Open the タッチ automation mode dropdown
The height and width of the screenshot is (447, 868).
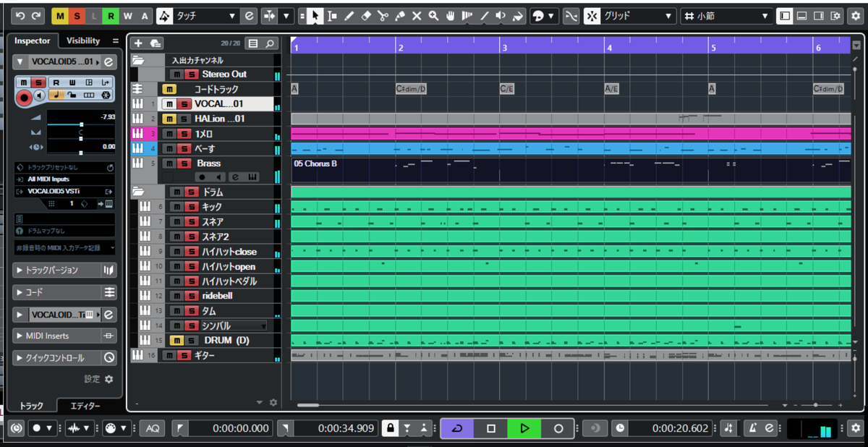208,15
